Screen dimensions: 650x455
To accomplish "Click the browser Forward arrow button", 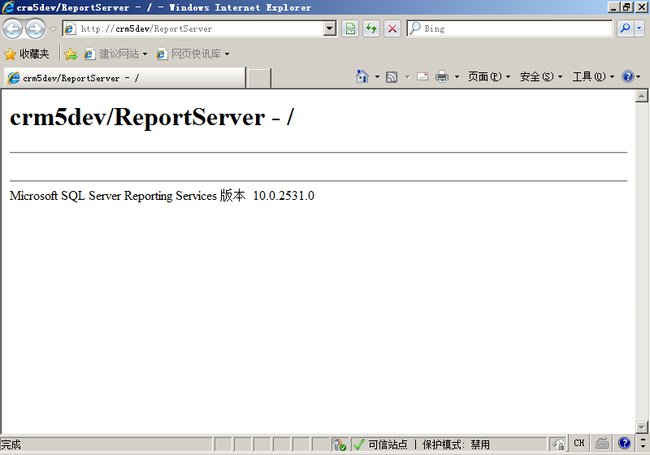I will 35,29.
